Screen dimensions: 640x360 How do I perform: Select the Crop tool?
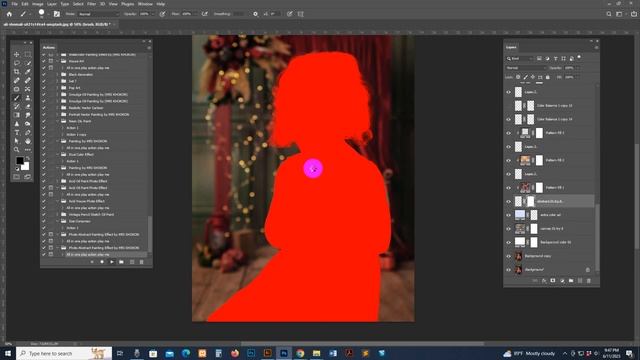(x=16, y=72)
